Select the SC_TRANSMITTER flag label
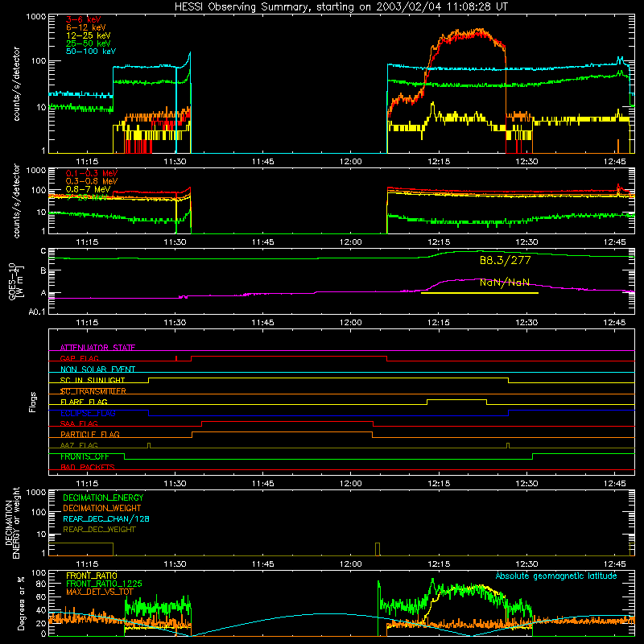The width and height of the screenshot is (644, 644). point(93,391)
